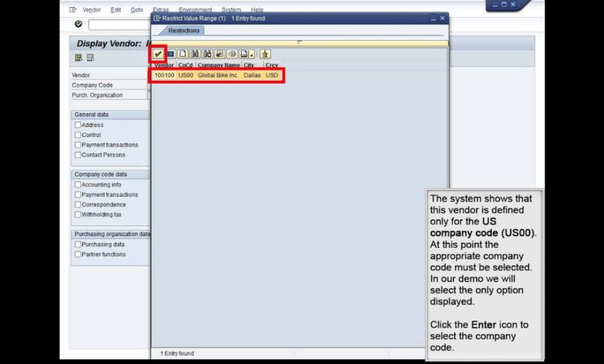Click the Insert in Personal List icon

point(220,54)
